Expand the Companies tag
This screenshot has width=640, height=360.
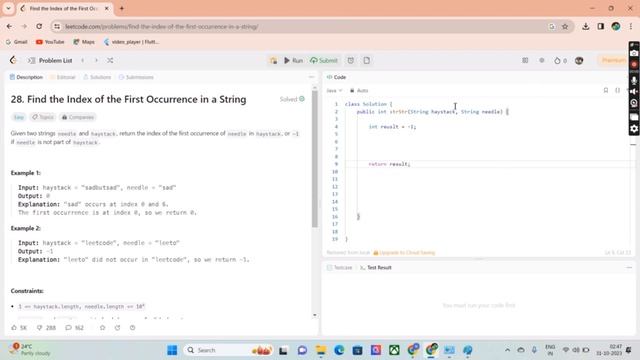coord(78,117)
